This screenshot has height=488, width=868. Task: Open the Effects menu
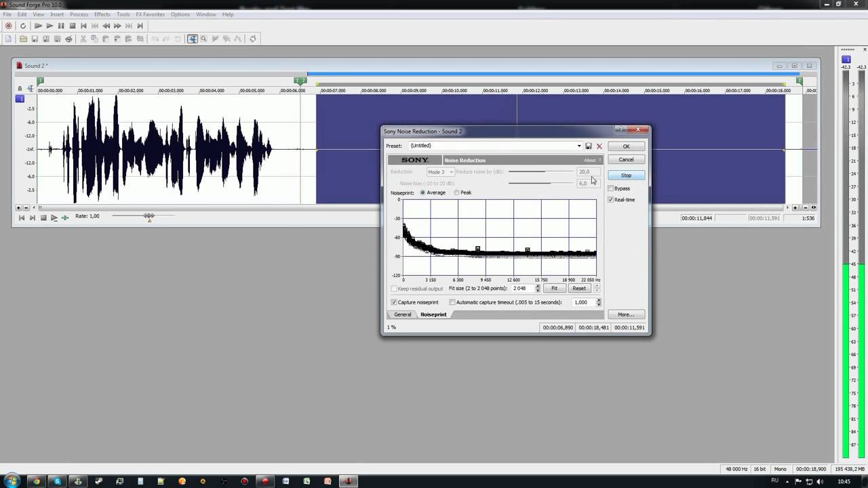tap(102, 14)
